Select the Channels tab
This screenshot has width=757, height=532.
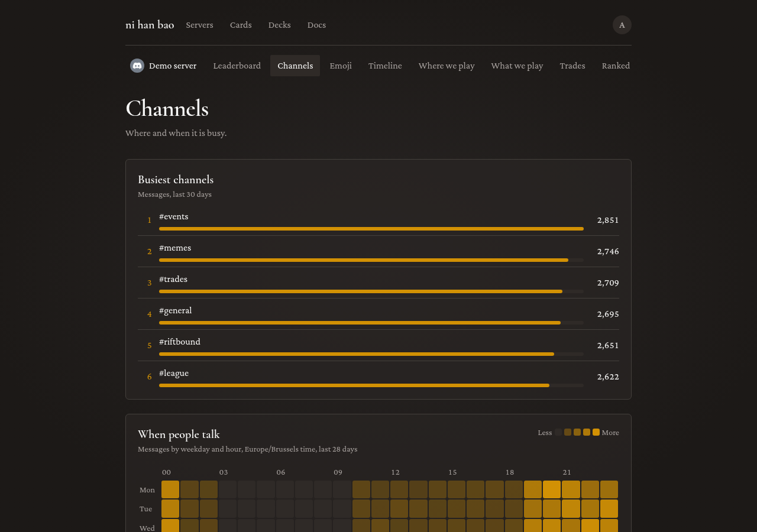(295, 66)
